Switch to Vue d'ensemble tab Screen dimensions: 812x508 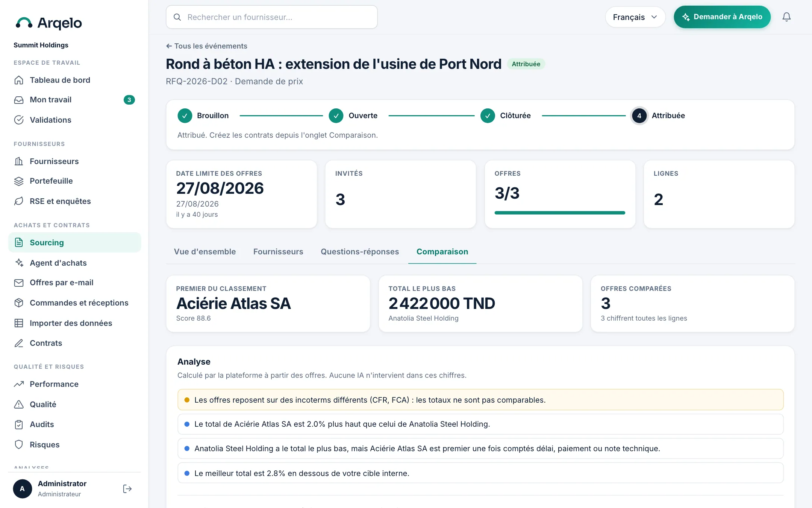coord(205,252)
